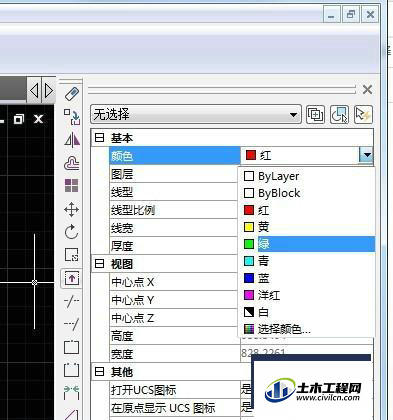The width and height of the screenshot is (393, 420).
Task: Select the 颜色 property row
Action: click(x=175, y=156)
